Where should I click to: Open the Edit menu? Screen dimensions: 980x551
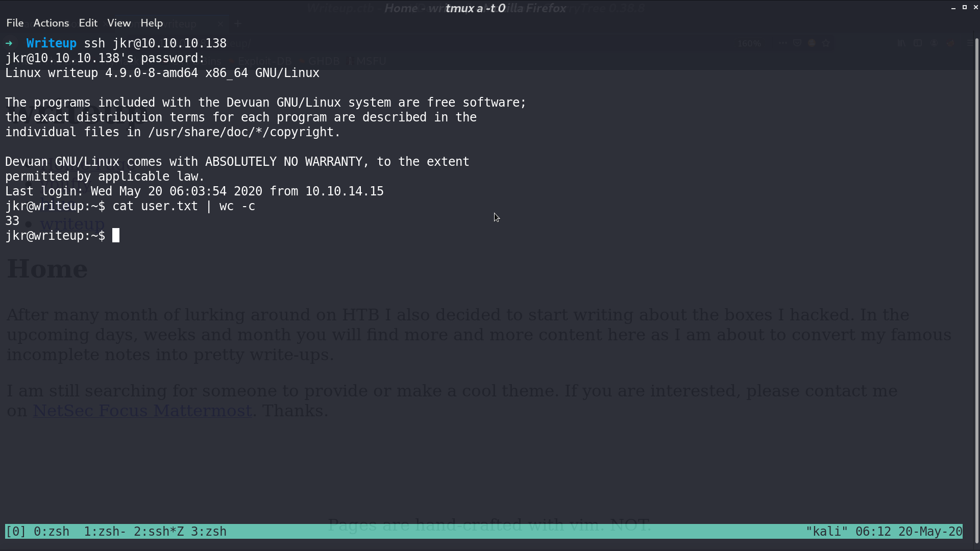[88, 23]
